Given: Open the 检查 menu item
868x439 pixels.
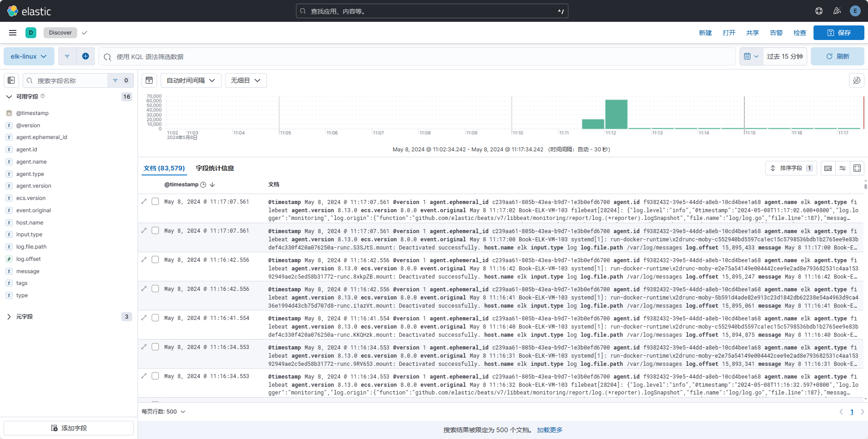Looking at the screenshot, I should 799,33.
